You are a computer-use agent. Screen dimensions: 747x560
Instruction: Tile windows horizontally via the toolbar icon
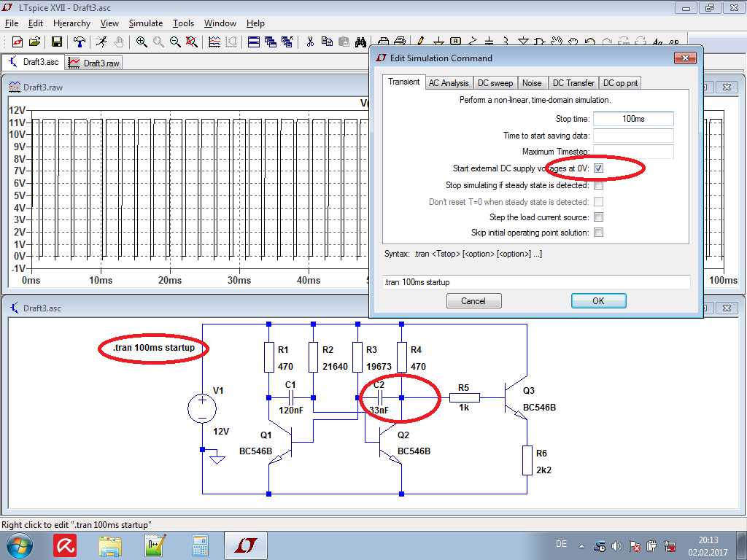(254, 42)
